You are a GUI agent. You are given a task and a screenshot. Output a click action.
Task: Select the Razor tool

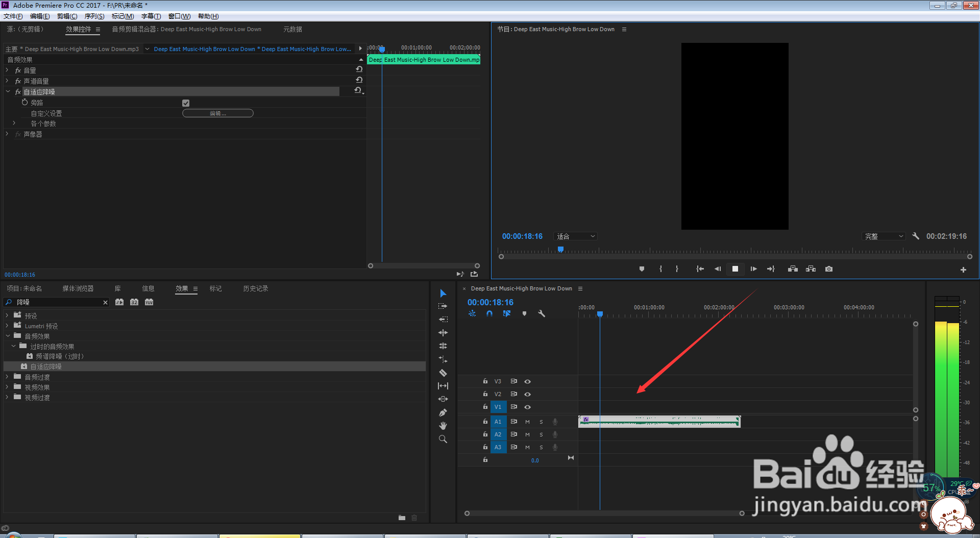click(443, 373)
